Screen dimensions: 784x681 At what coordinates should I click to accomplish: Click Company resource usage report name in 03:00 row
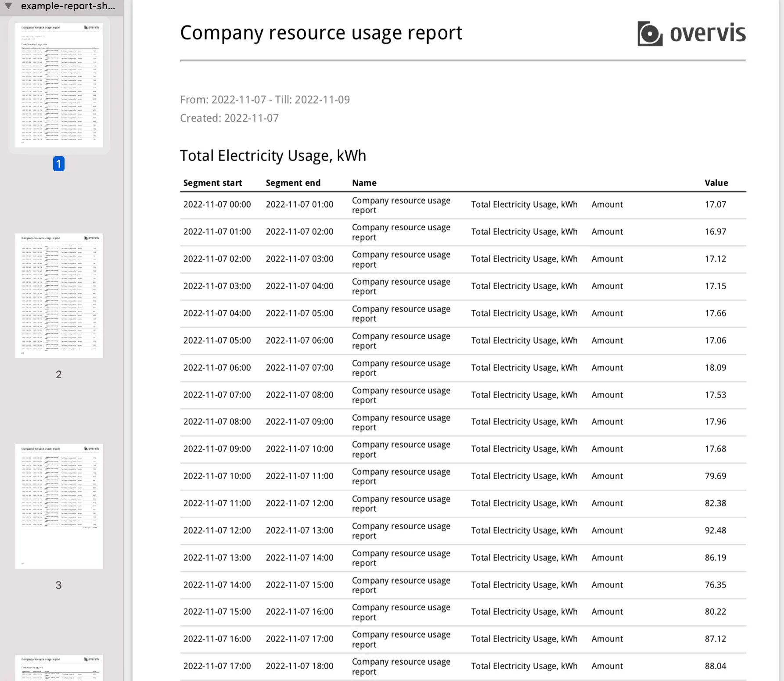click(401, 287)
